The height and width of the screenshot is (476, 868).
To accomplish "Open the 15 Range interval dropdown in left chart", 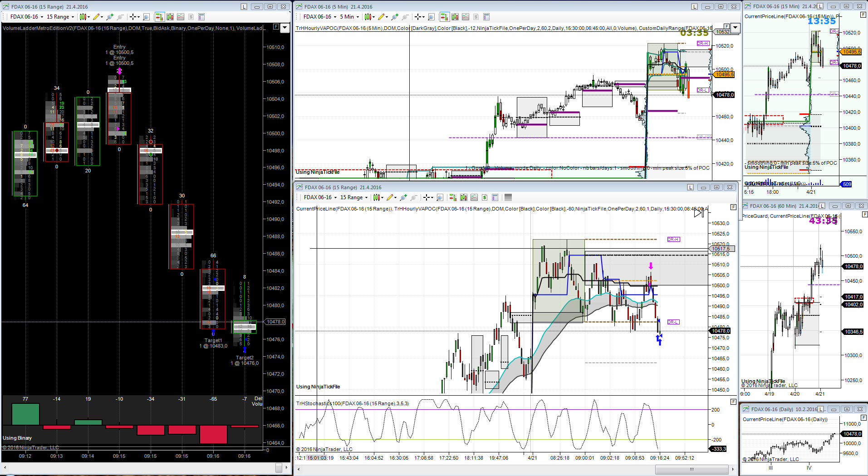I will click(60, 17).
